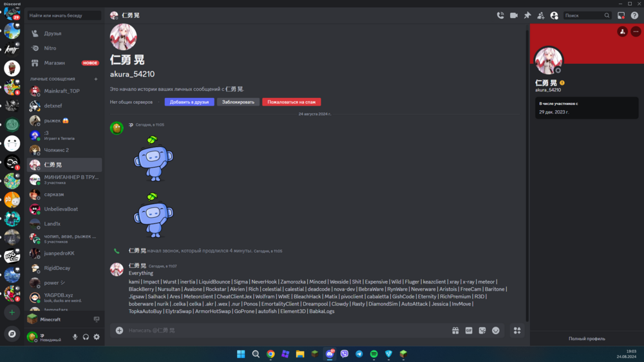Click the sender name above Everything message
The image size is (644, 362).
coord(137,266)
